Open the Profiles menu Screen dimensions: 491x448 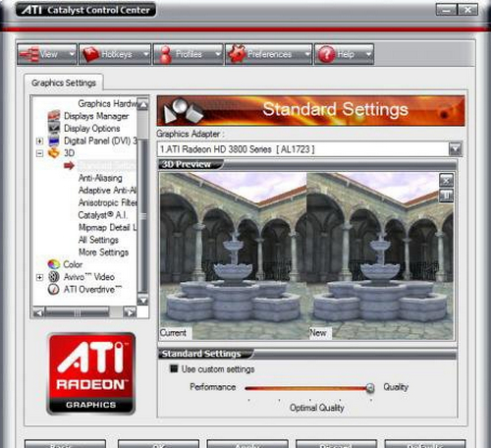(x=189, y=54)
